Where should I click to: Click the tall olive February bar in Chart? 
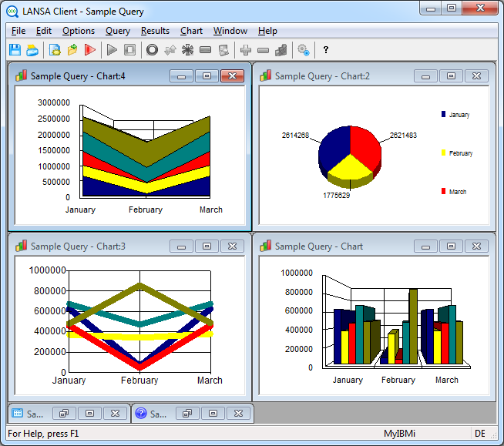pos(413,326)
